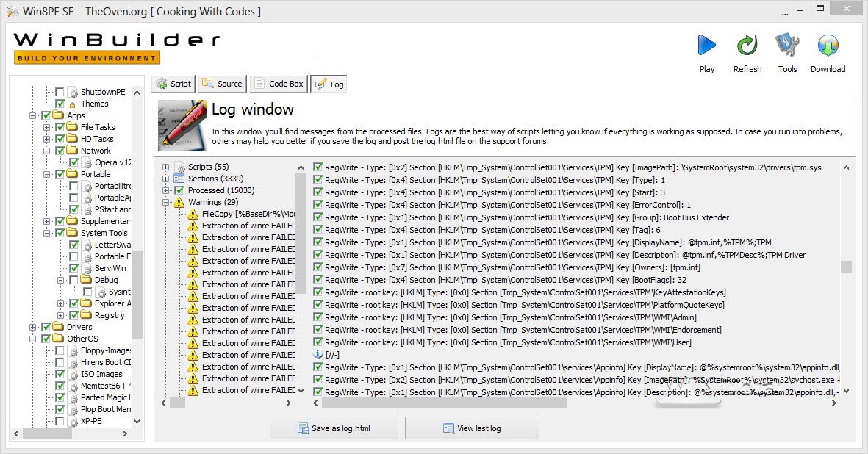Screen dimensions: 868x454
Task: Click the HD Tasks folder icon
Action: 72,138
